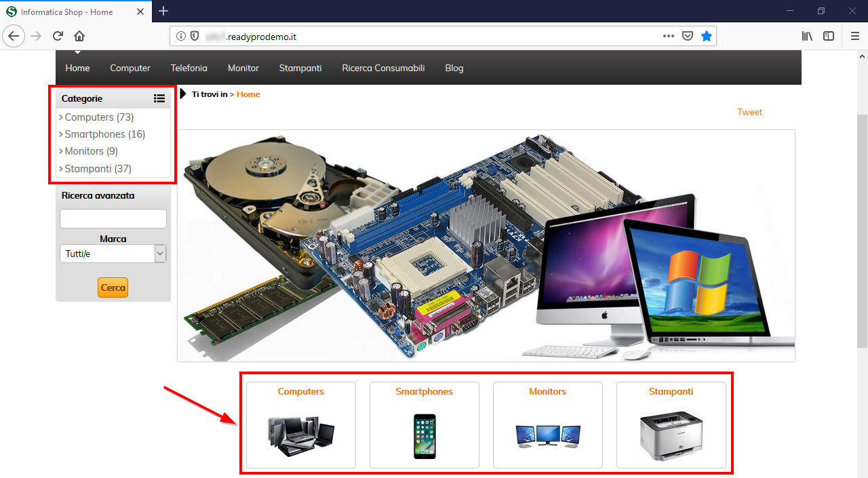Click the Categorie panel header
Image resolution: width=868 pixels, height=478 pixels.
[113, 98]
